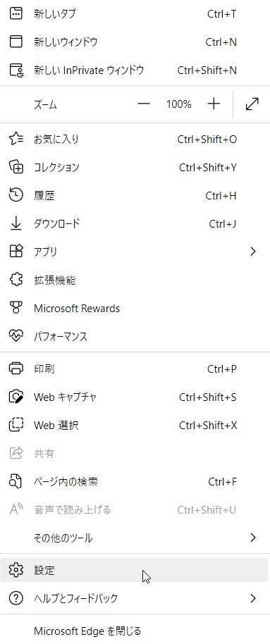Image resolution: width=270 pixels, height=644 pixels.
Task: Choose the 印刷 menu entry
Action: [x=135, y=369]
